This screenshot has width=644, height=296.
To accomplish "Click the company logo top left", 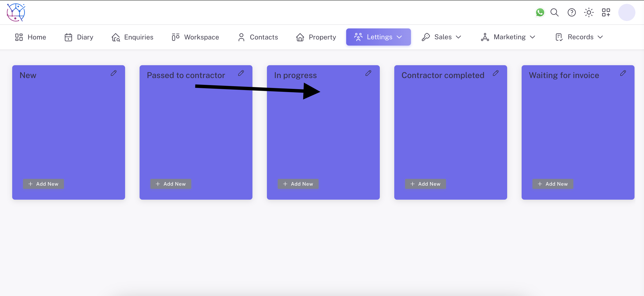I will [16, 12].
